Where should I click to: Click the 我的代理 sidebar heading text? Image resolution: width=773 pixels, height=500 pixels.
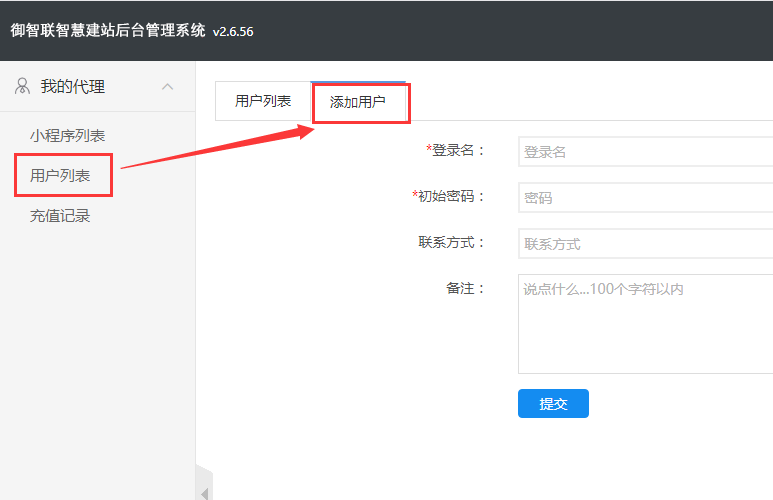point(72,87)
